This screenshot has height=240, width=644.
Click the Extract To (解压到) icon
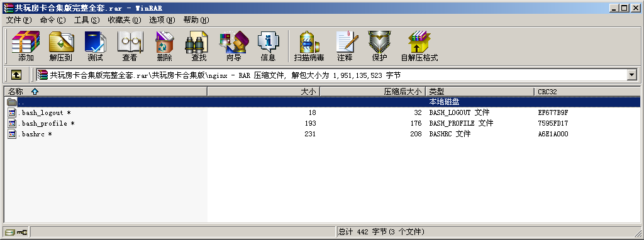click(x=61, y=46)
